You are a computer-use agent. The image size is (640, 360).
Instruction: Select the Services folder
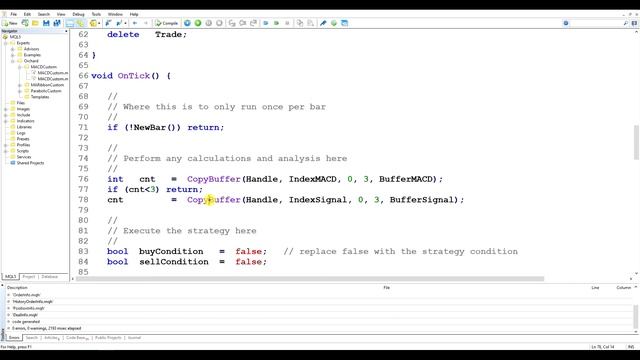[x=24, y=157]
